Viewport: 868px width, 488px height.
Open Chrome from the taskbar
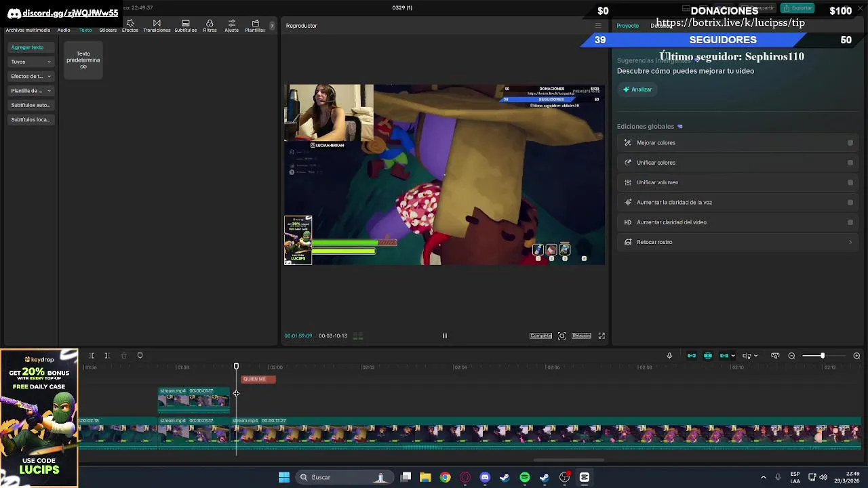point(445,477)
